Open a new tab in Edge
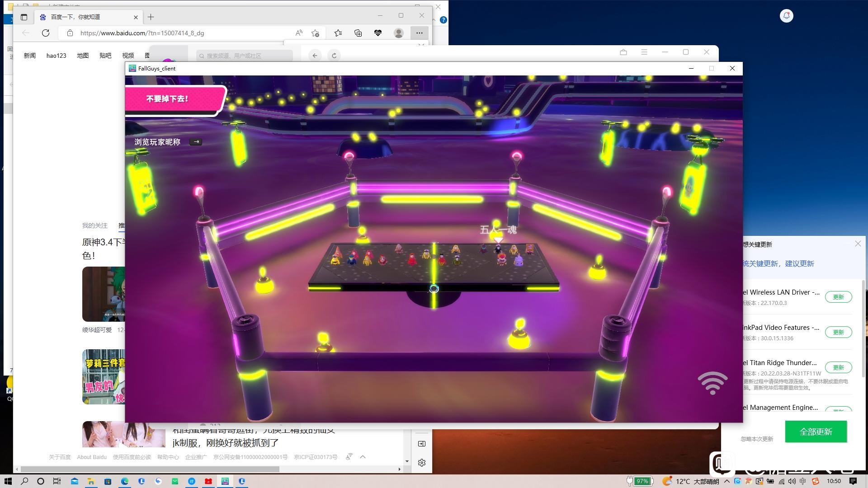The image size is (868, 488). (151, 17)
